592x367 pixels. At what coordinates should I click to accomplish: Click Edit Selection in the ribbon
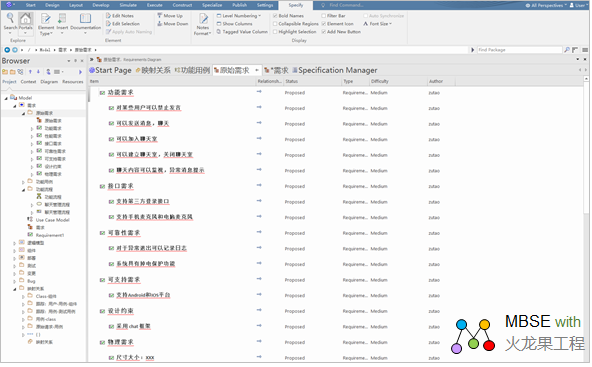[123, 24]
